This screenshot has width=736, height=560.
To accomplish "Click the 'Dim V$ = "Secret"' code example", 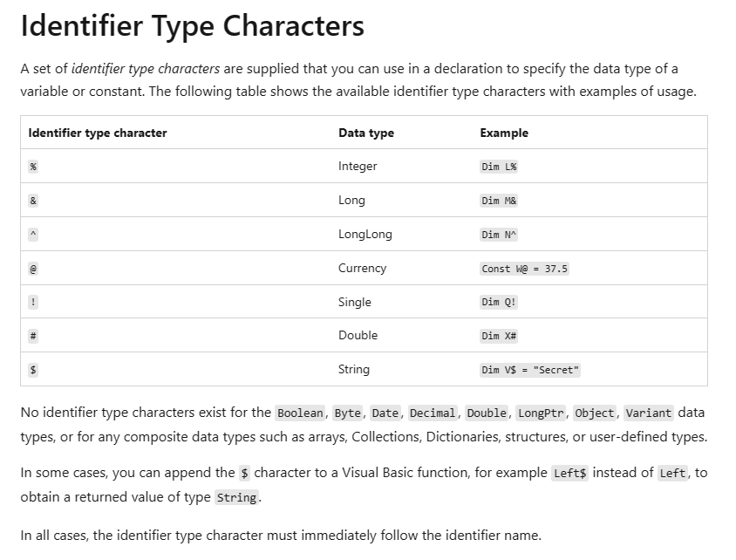I will click(530, 370).
